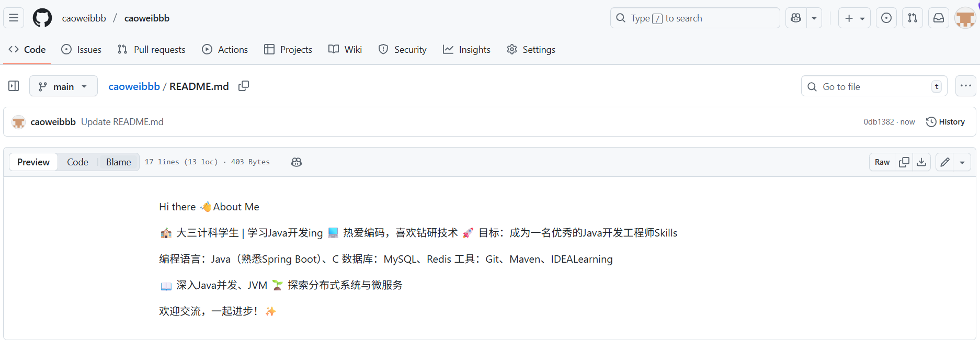The image size is (980, 349).
Task: Expand Copilot dropdown arrow in header
Action: click(x=814, y=18)
